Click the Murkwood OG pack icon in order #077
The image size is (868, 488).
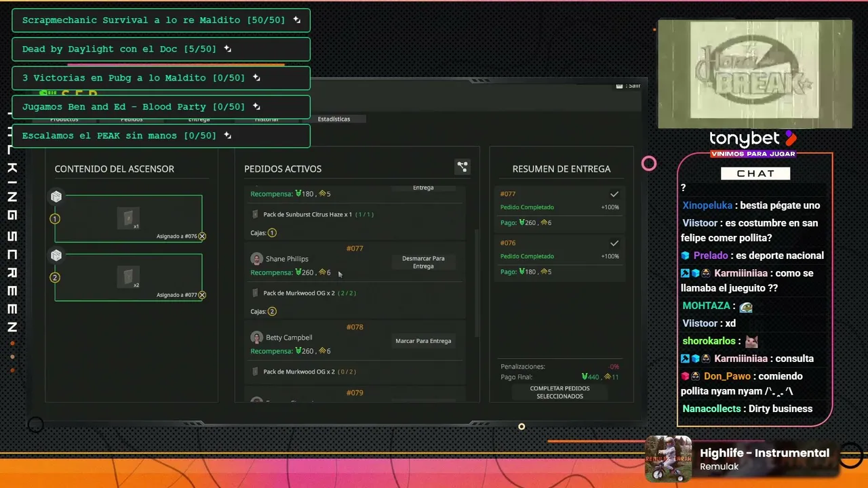[x=255, y=293]
